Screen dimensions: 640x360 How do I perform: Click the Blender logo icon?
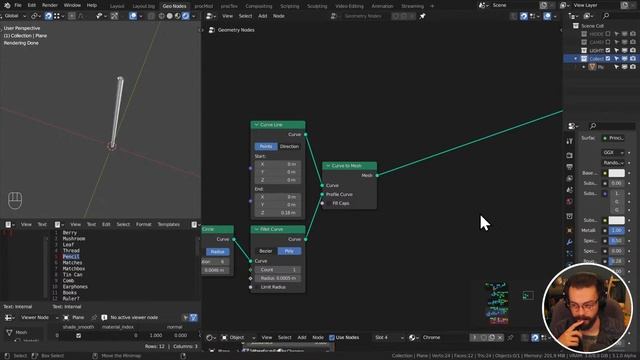coord(7,5)
